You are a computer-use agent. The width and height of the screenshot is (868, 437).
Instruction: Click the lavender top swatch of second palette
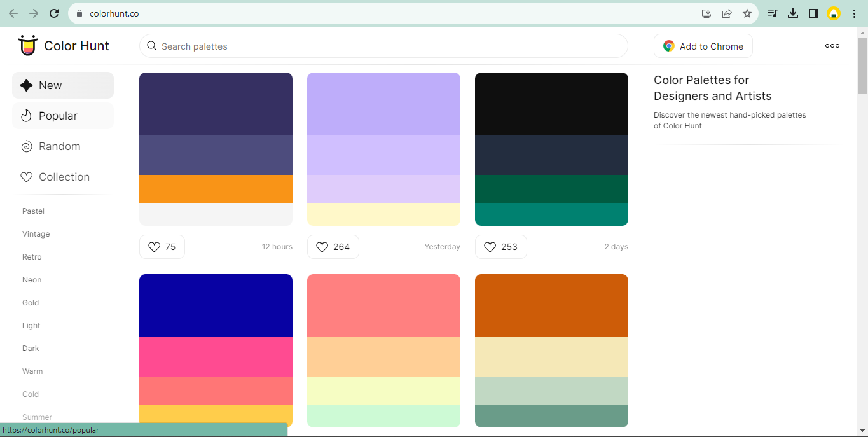(x=383, y=104)
